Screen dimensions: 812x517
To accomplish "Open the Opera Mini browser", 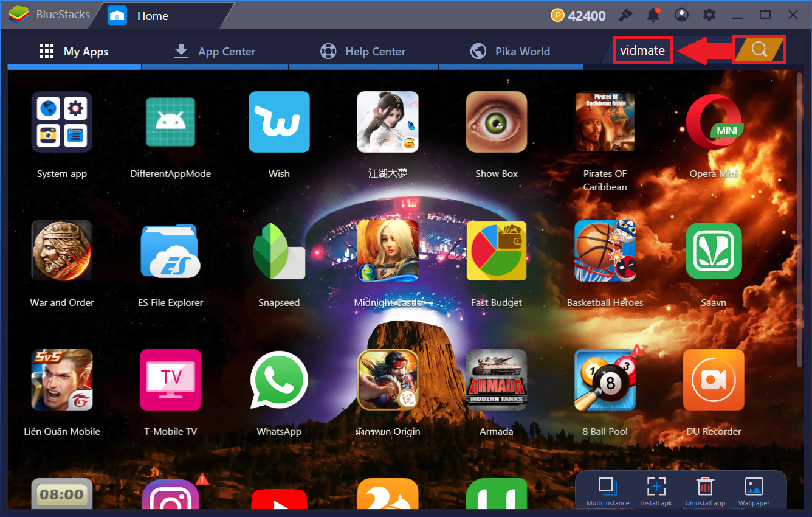I will [714, 122].
